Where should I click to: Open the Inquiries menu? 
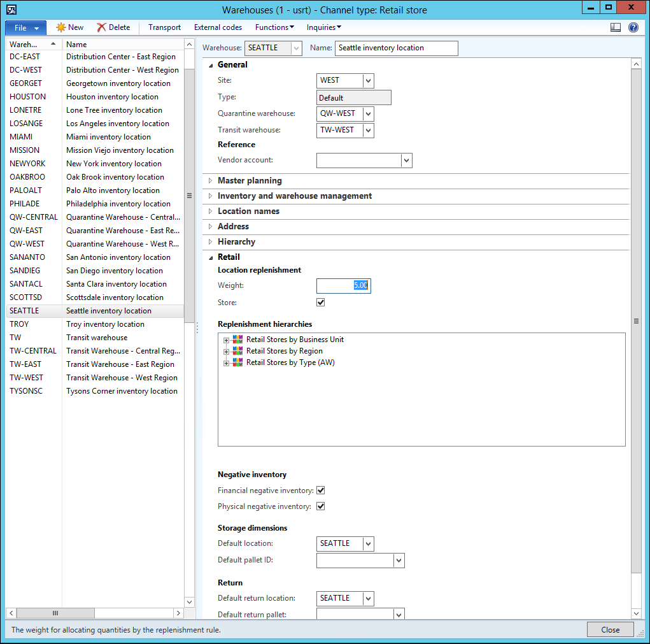[324, 27]
